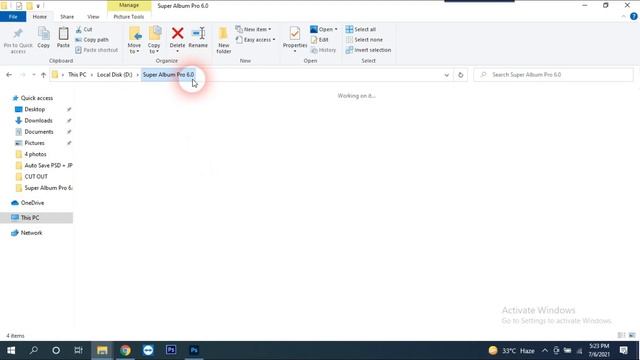Click the red Delete icon
The height and width of the screenshot is (360, 640).
click(x=178, y=33)
